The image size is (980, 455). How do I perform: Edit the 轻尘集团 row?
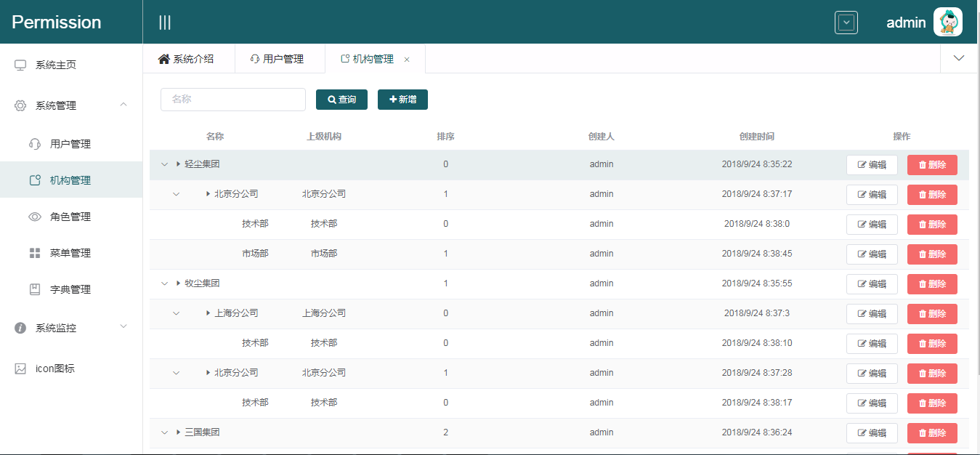click(872, 165)
